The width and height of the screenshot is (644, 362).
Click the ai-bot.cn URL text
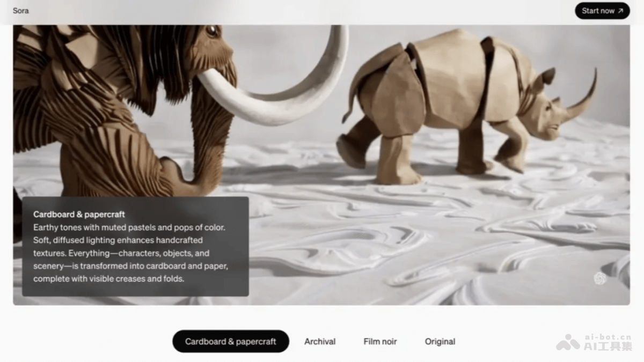[608, 336]
